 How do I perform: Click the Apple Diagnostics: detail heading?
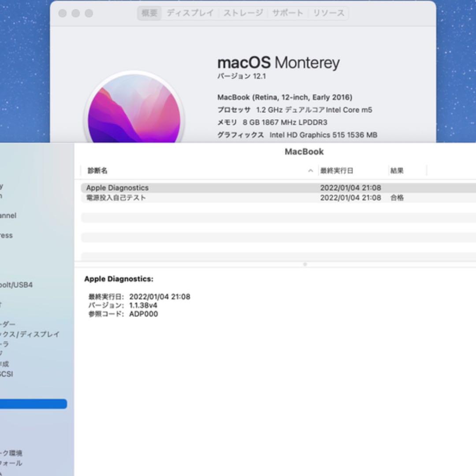(x=119, y=279)
